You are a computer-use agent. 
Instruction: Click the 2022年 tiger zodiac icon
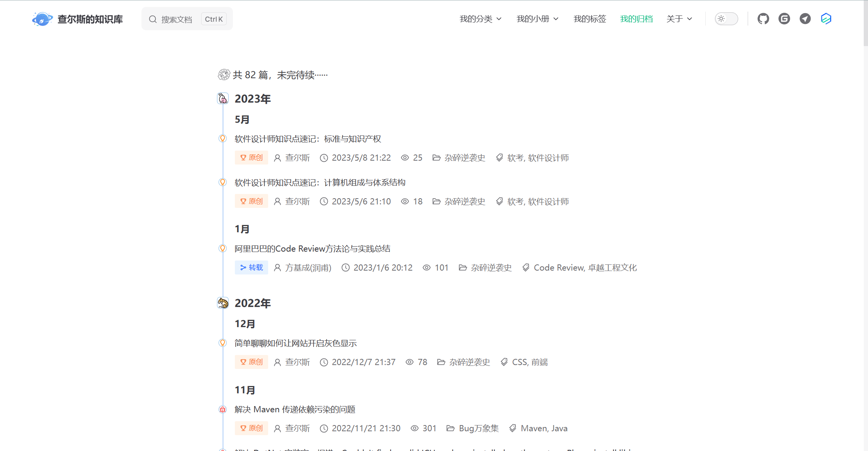(223, 303)
